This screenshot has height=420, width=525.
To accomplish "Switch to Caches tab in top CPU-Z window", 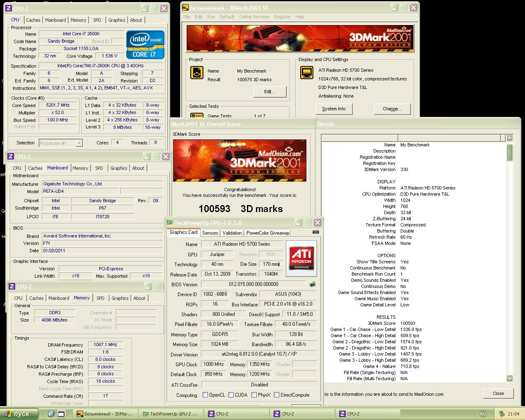I will coord(33,20).
